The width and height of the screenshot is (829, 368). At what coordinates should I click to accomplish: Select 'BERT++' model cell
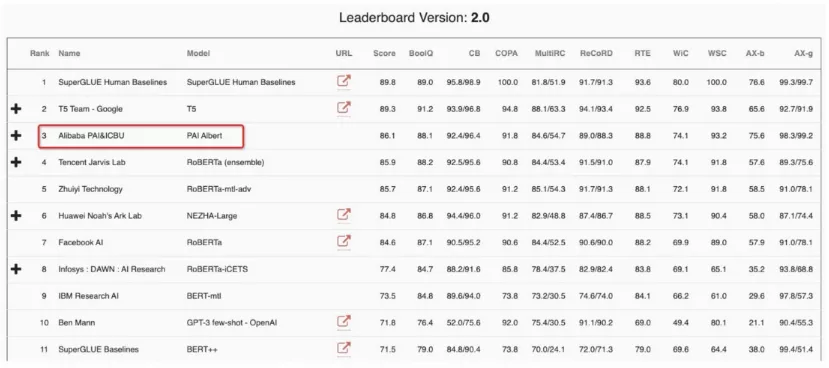point(202,349)
